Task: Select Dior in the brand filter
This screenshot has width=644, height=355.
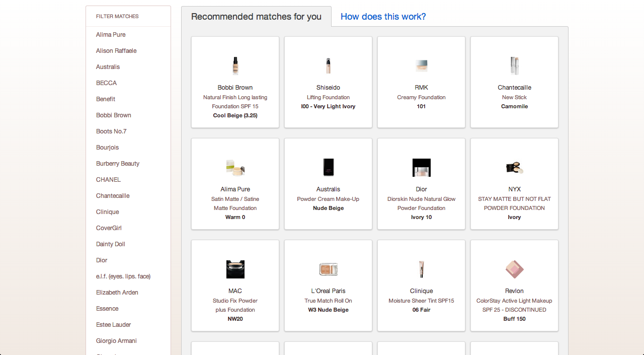Action: 102,260
